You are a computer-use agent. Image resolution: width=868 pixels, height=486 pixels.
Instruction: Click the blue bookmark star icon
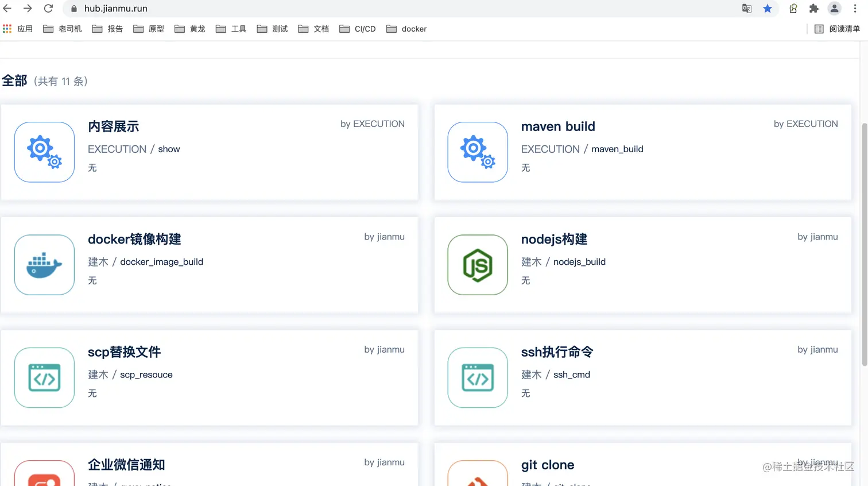tap(768, 9)
